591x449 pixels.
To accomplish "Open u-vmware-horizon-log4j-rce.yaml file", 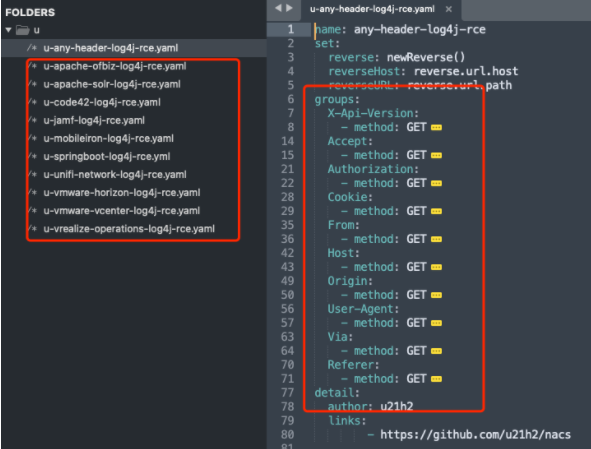I will coord(122,193).
